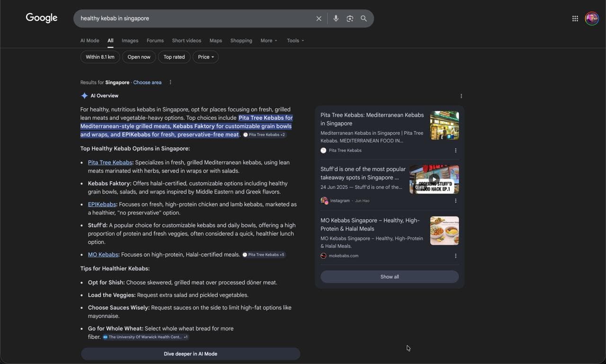606x364 pixels.
Task: Click the Pita Tree Kebabs source favicon
Action: point(323,151)
